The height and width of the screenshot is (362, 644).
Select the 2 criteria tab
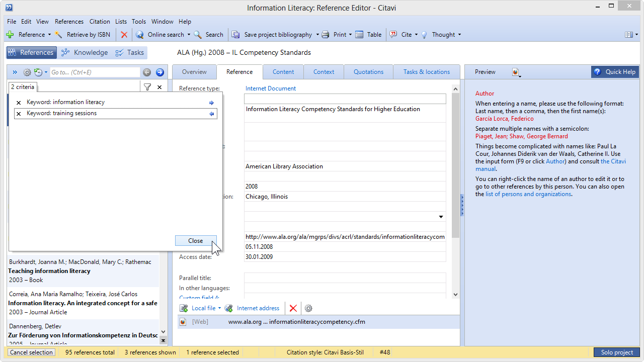(x=23, y=87)
